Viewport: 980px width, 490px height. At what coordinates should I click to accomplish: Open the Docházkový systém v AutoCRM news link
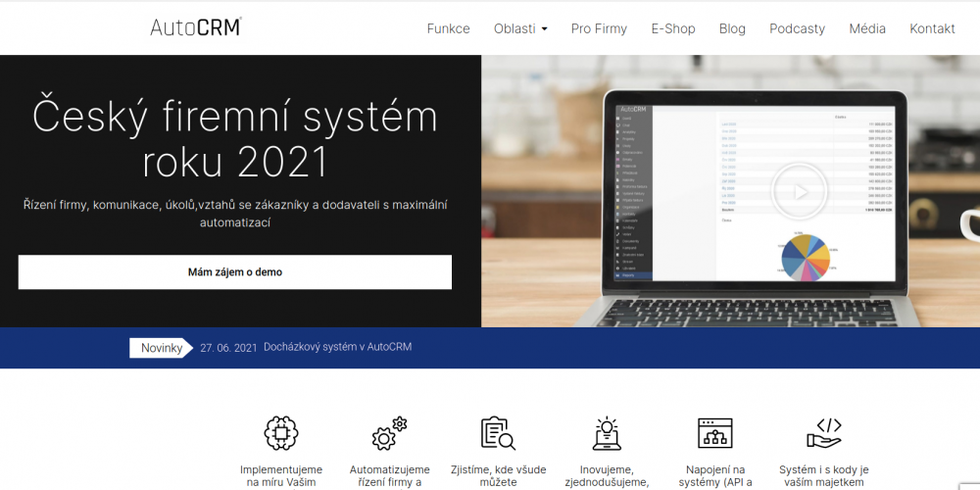[337, 347]
